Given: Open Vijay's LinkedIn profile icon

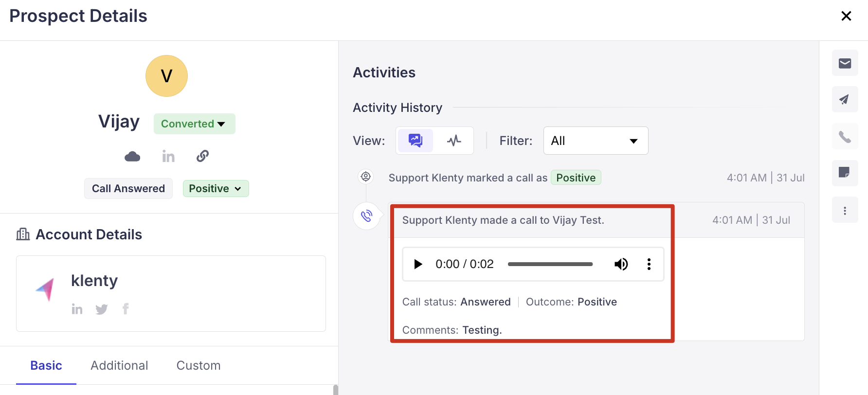Looking at the screenshot, I should coord(168,156).
